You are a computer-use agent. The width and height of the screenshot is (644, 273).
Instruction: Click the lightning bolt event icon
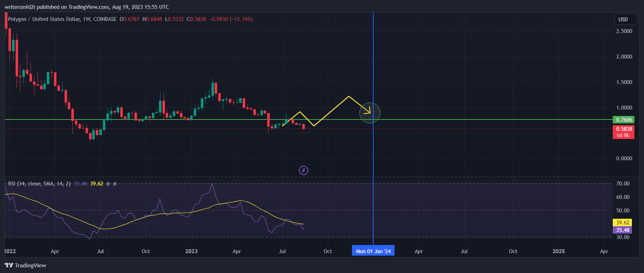pyautogui.click(x=303, y=171)
